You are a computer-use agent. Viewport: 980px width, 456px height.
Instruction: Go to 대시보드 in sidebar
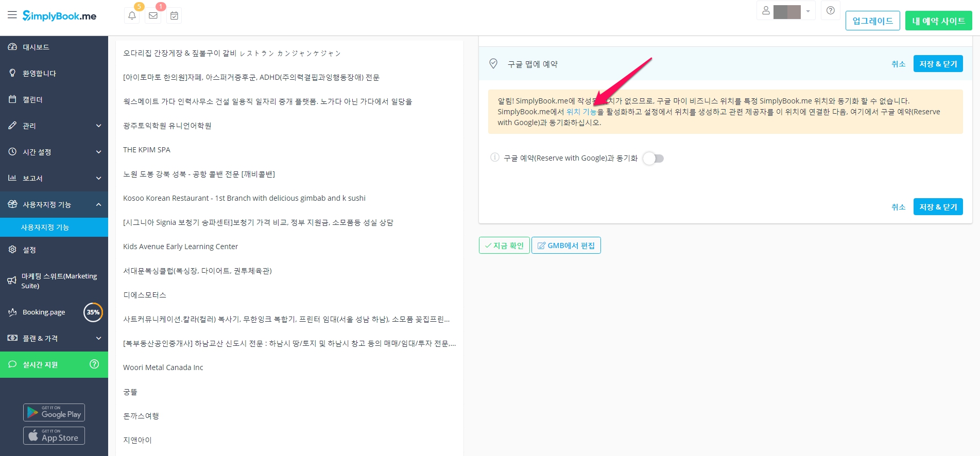pyautogui.click(x=36, y=47)
